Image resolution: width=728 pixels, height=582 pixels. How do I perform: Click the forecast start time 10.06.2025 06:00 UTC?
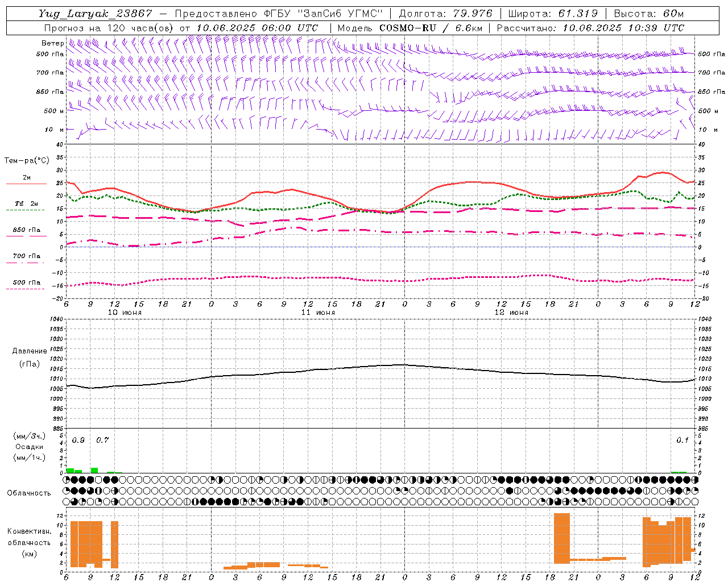click(x=257, y=28)
